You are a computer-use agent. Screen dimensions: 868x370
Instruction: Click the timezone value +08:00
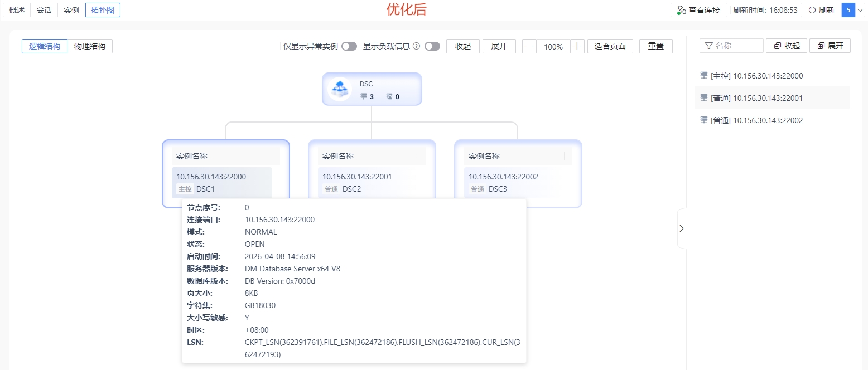(x=257, y=330)
